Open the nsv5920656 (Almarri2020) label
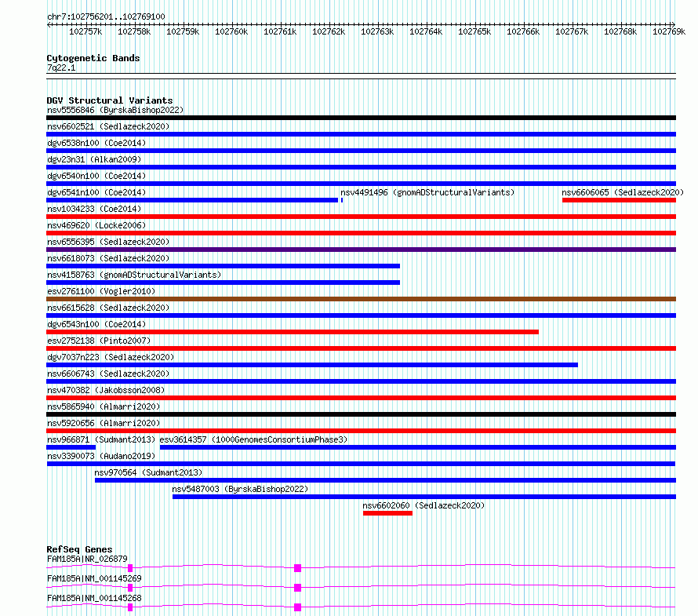Image resolution: width=698 pixels, height=616 pixels. pyautogui.click(x=104, y=423)
